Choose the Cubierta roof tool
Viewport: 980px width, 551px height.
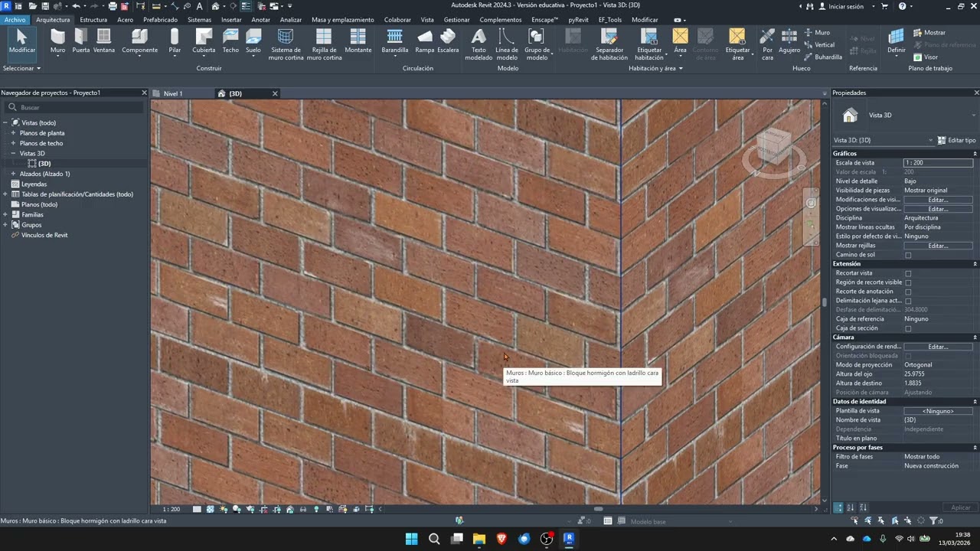[204, 41]
